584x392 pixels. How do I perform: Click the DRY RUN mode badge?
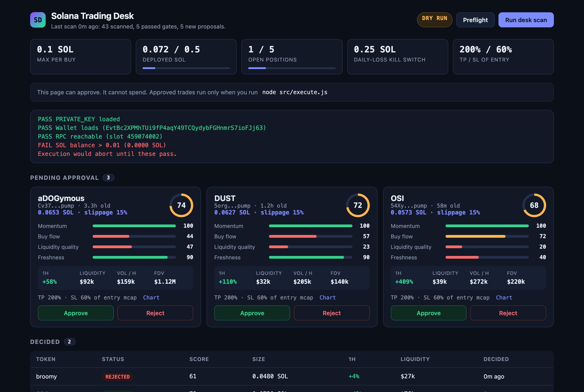pos(434,20)
